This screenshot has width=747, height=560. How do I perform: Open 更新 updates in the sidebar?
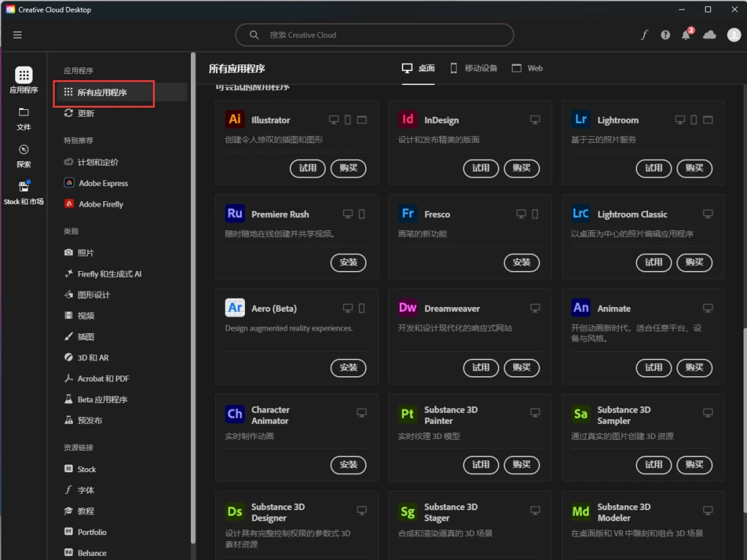point(79,113)
